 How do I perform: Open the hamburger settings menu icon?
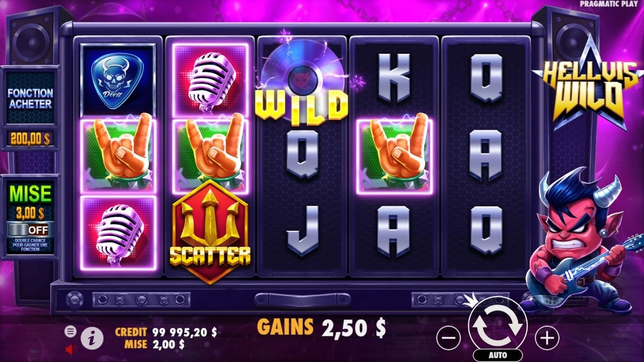coord(70,331)
